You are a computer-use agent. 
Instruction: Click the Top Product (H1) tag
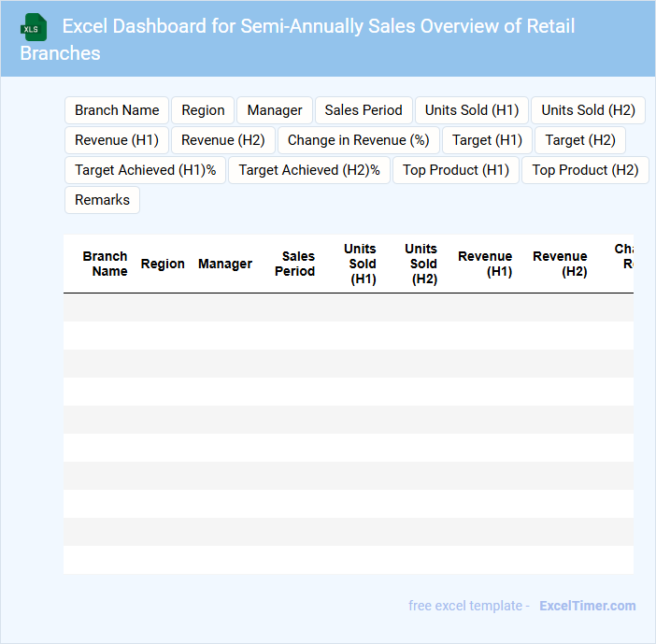[x=456, y=170]
